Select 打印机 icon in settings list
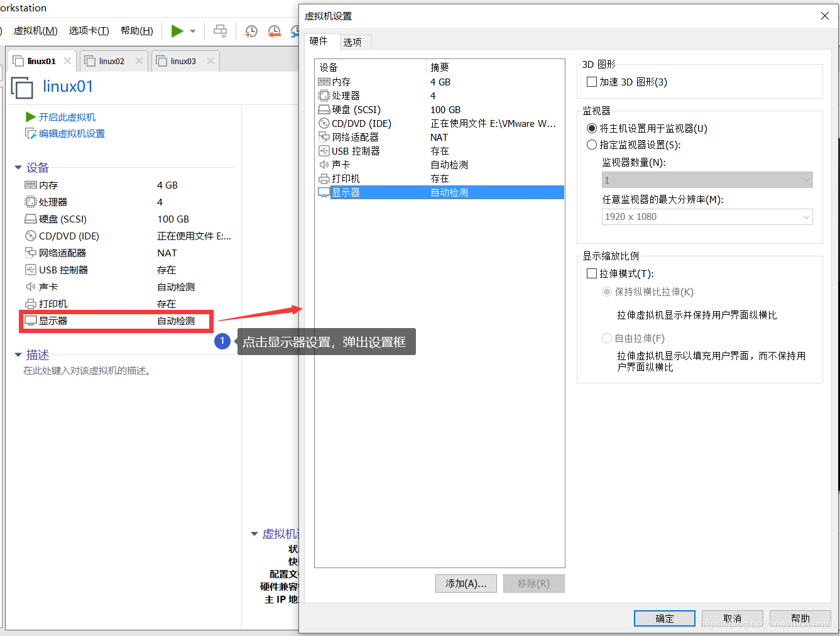 coord(324,178)
